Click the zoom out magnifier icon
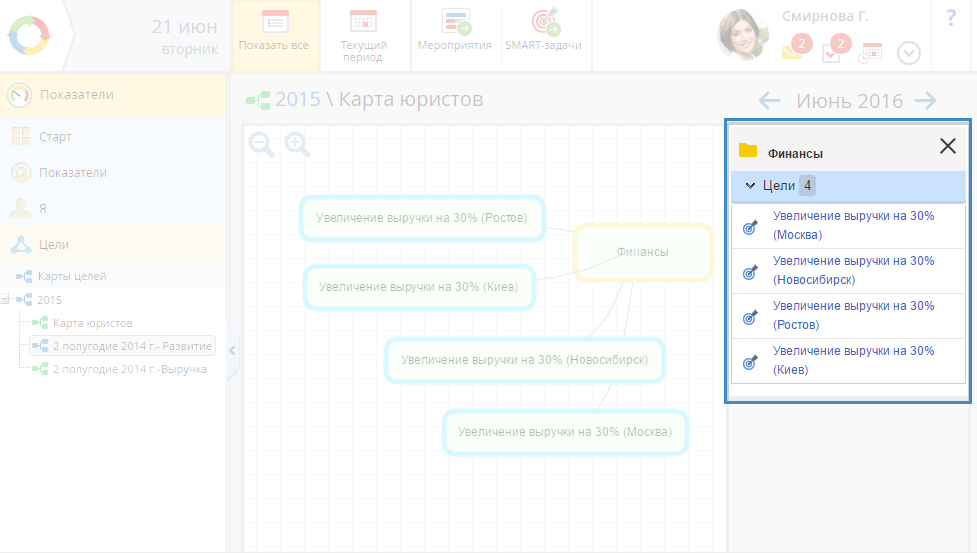Screen dimensions: 977x553 click(261, 145)
